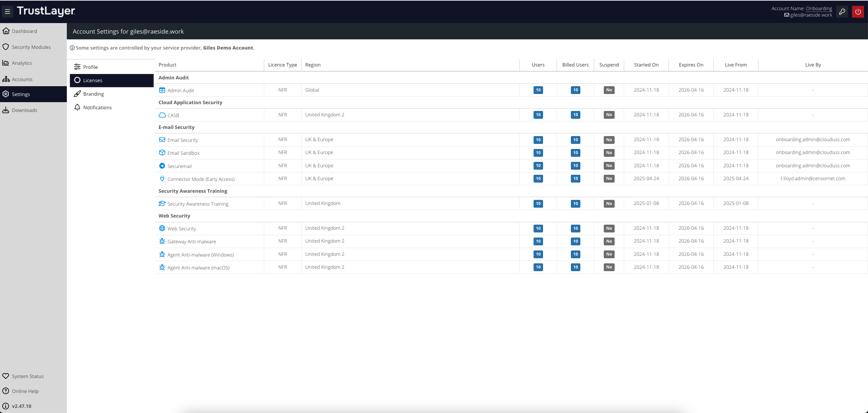Screen dimensions: 868x413
Task: Select the Licenses tab
Action: pyautogui.click(x=112, y=80)
